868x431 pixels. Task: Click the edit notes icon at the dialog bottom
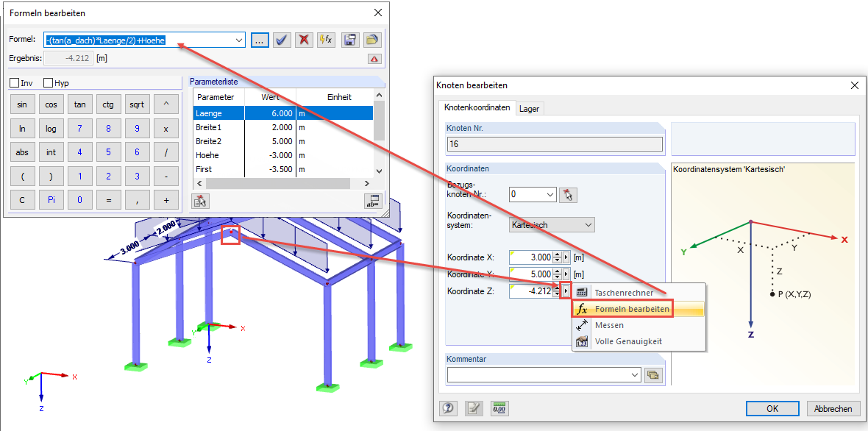click(474, 408)
